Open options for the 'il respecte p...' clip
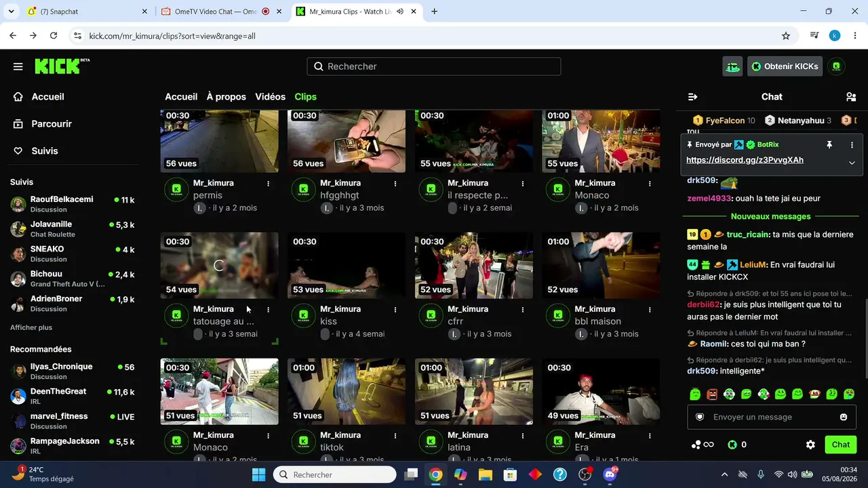The image size is (868, 488). [x=523, y=183]
